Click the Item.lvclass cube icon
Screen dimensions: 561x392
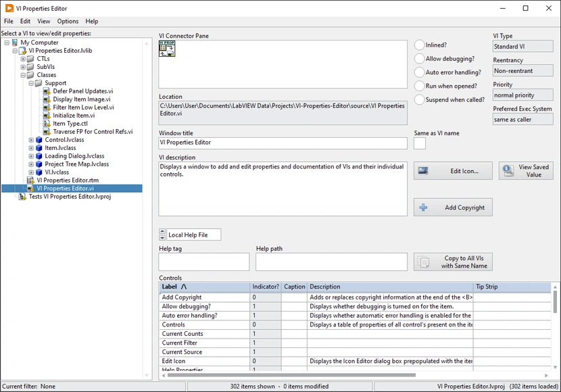coord(39,148)
